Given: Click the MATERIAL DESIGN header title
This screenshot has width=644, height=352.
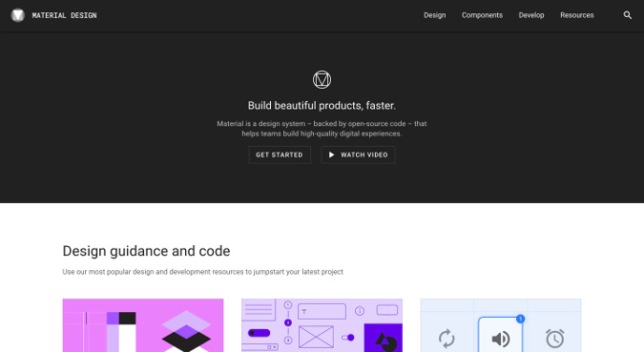Looking at the screenshot, I should 65,15.
